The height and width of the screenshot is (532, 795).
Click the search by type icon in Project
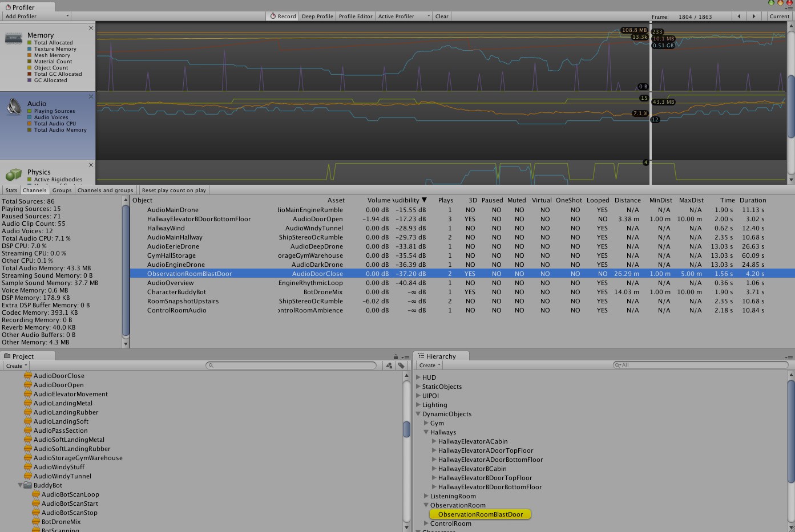point(389,366)
